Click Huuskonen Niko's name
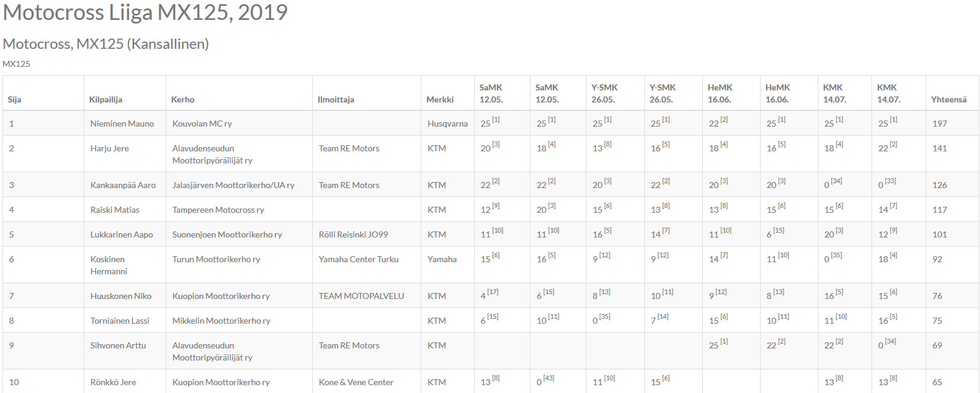Screen dimensions: 980x393 coord(121,296)
